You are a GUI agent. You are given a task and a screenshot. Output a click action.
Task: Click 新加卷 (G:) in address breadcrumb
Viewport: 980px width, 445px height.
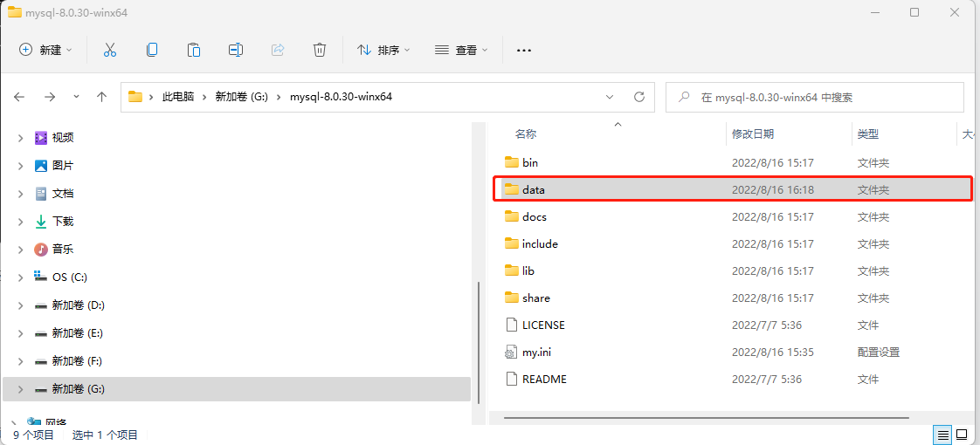click(241, 97)
